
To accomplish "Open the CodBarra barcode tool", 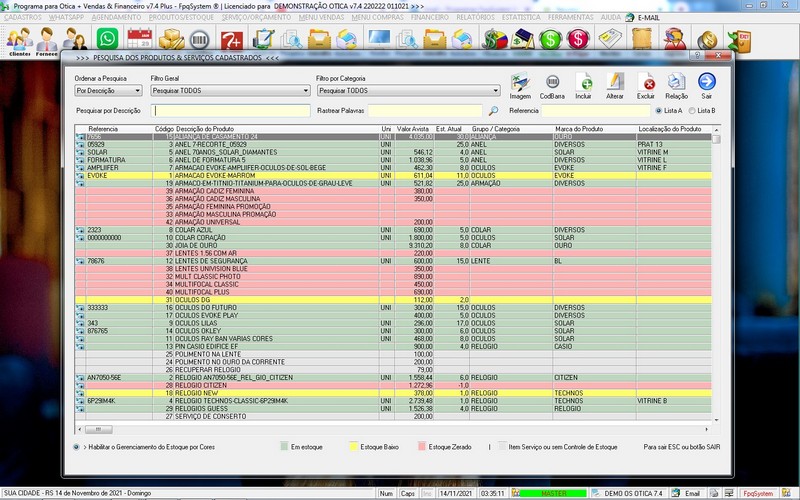I will [552, 82].
